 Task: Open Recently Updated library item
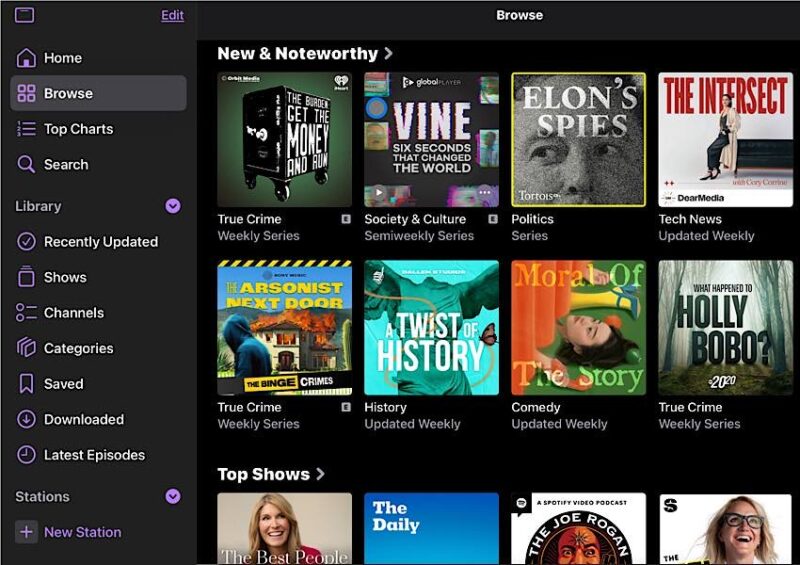tap(98, 241)
